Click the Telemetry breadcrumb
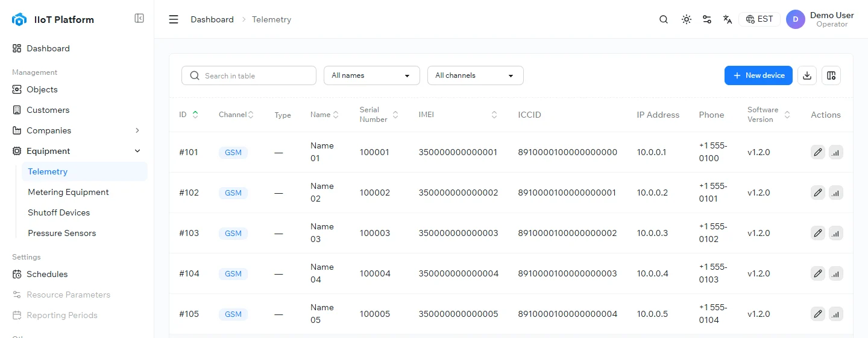Viewport: 868px width, 338px height. (x=271, y=19)
